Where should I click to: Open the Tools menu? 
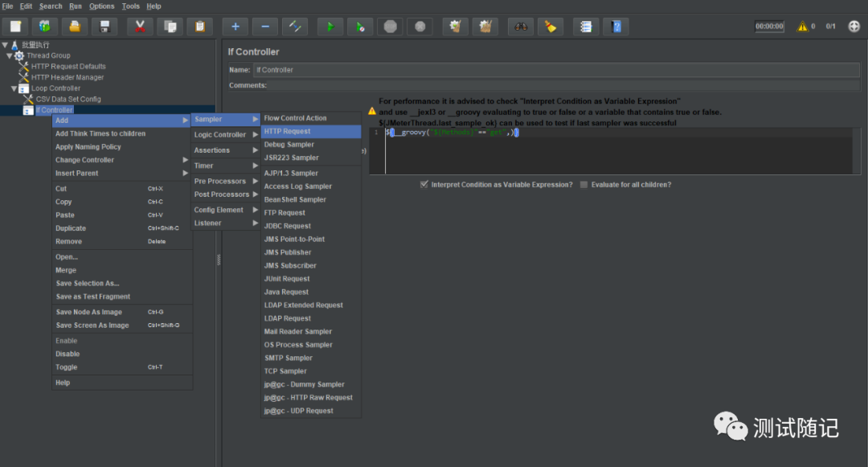click(x=131, y=6)
